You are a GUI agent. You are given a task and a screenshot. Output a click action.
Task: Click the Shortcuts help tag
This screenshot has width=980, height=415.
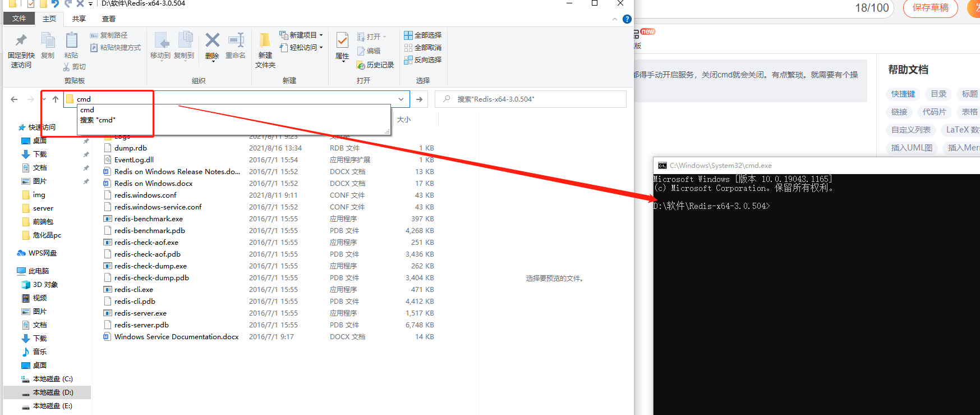(x=903, y=94)
